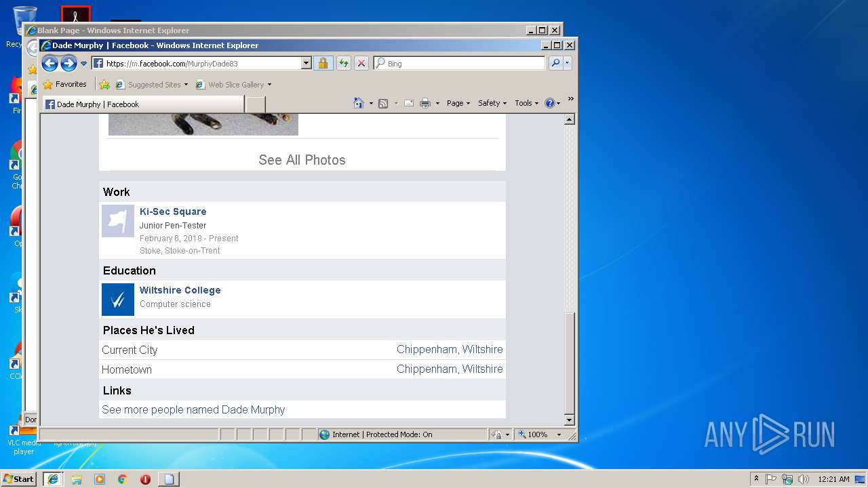868x488 pixels.
Task: Stop loading with the red X
Action: (x=361, y=63)
